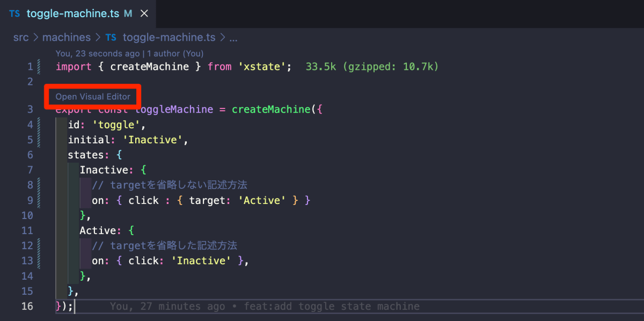This screenshot has height=321, width=644.
Task: Click the '33.5k (gzipped: 10.7k)' import cost text
Action: point(372,67)
